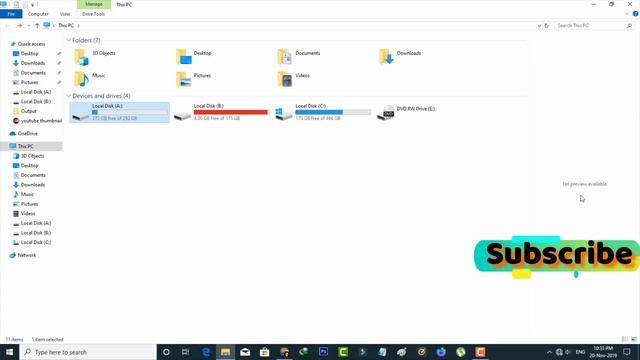
Task: Open the Quick Access Toolbar customize dropdown
Action: 33,4
